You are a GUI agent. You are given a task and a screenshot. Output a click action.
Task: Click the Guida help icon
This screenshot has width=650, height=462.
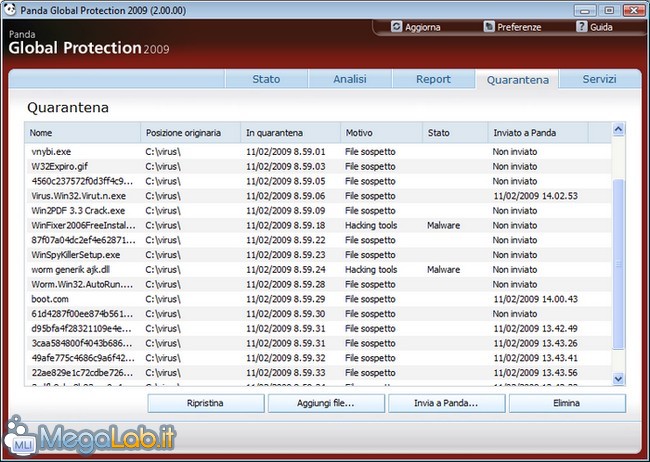(x=582, y=27)
